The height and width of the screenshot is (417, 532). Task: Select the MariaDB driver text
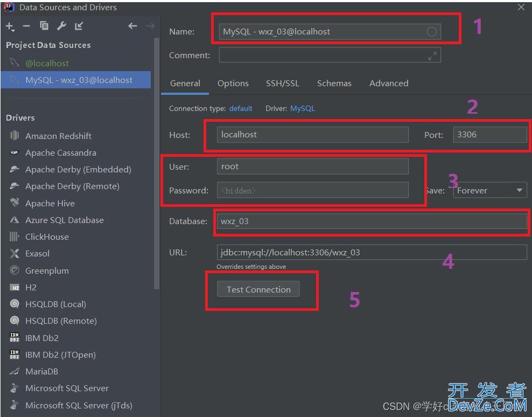point(42,372)
